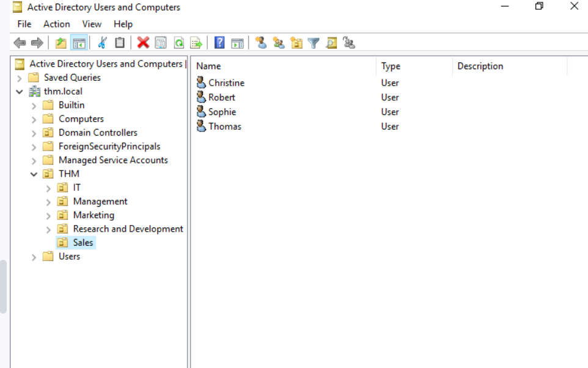The height and width of the screenshot is (368, 588).
Task: Open the Help menu
Action: point(123,24)
